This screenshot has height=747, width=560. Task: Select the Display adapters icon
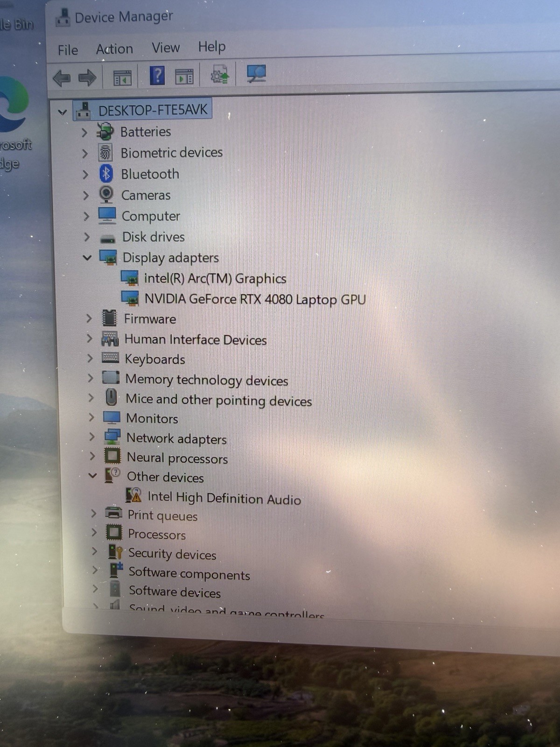(x=108, y=257)
